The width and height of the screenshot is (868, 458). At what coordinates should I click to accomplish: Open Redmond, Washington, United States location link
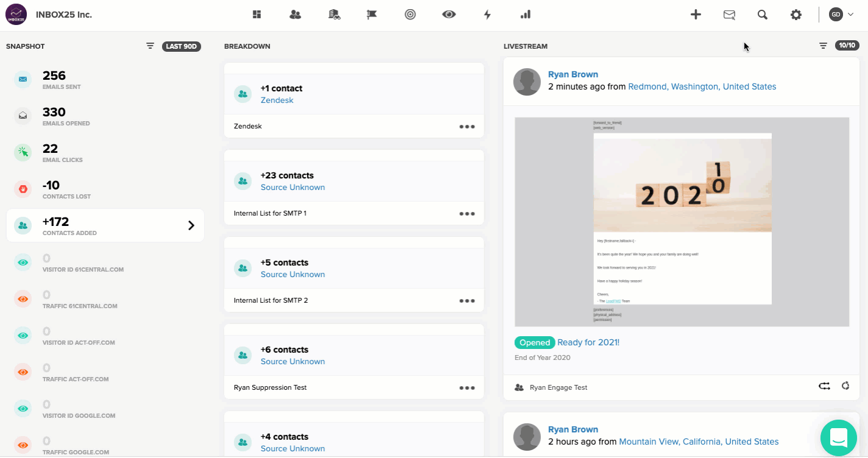coord(702,86)
